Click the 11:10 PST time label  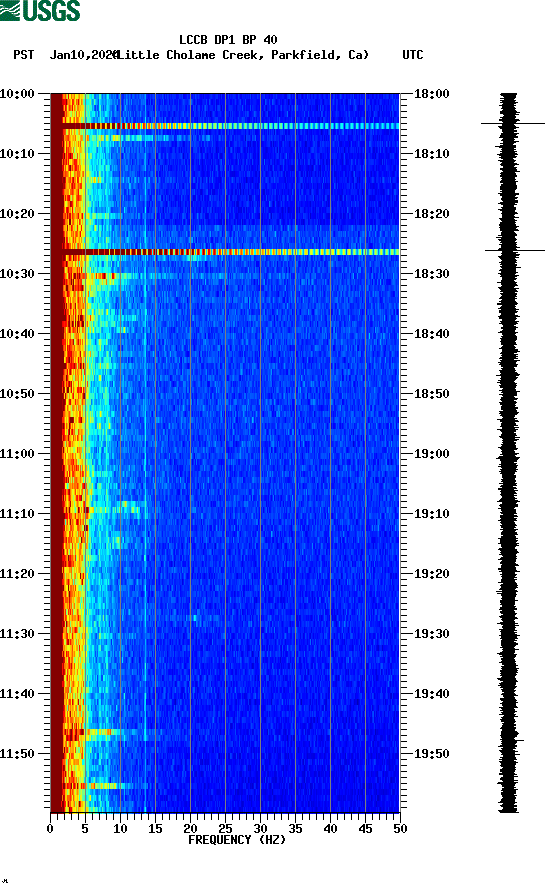click(x=17, y=514)
